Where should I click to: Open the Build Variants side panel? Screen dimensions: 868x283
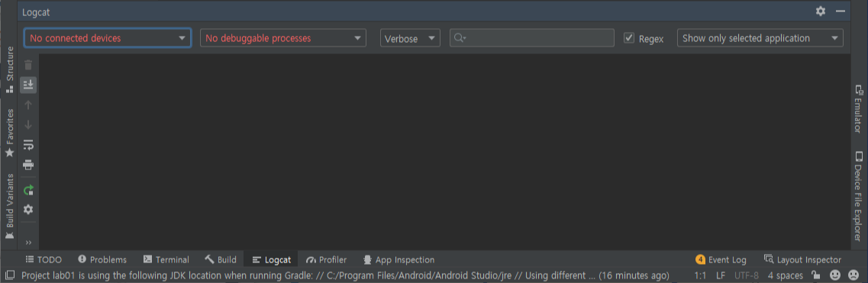click(9, 206)
